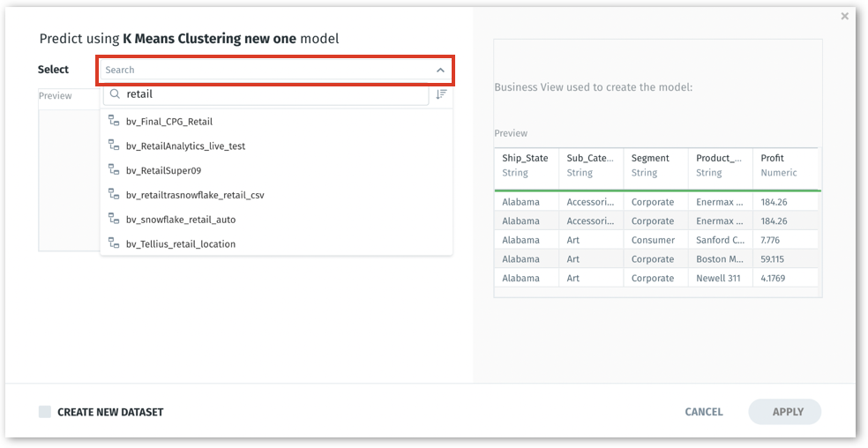The image size is (868, 448).
Task: Click the icon beside bv_Tellius_retail_location
Action: pos(114,243)
